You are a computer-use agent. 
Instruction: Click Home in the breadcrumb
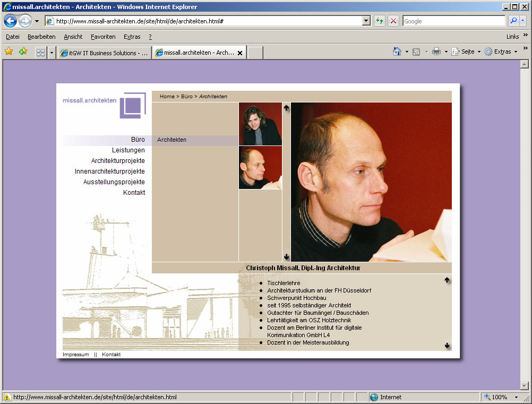click(x=167, y=96)
